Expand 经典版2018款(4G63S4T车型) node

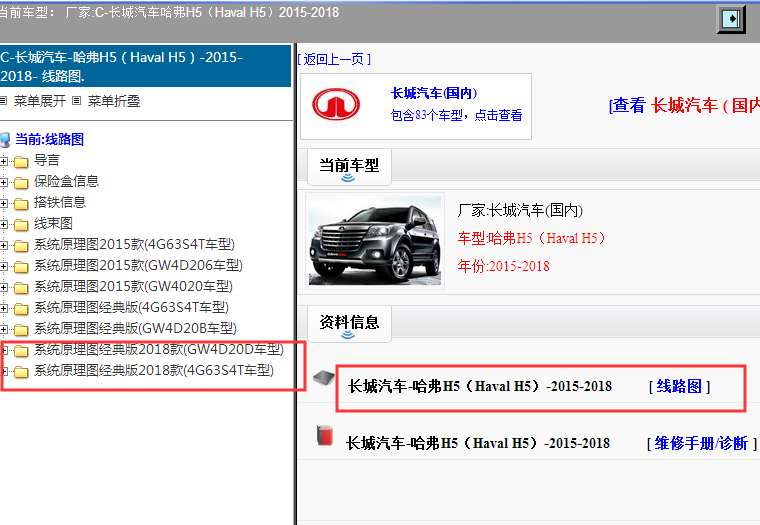(5, 372)
